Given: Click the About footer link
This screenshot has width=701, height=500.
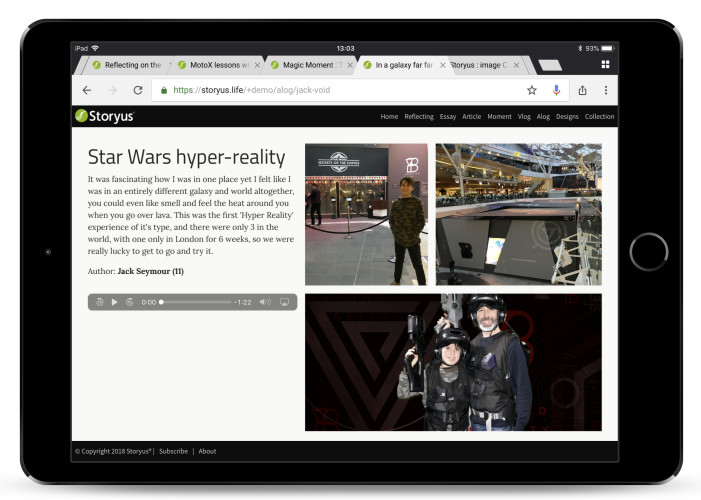Looking at the screenshot, I should [x=207, y=452].
